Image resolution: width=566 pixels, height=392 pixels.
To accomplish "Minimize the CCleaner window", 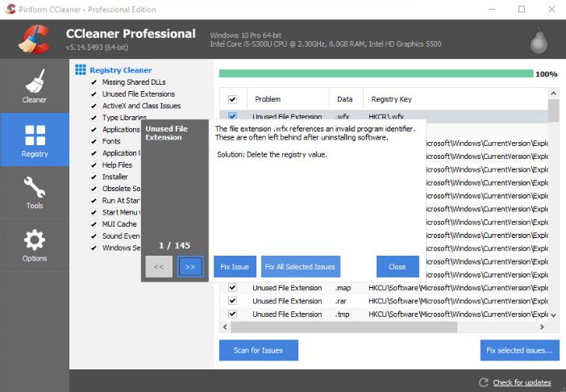I will coord(492,9).
